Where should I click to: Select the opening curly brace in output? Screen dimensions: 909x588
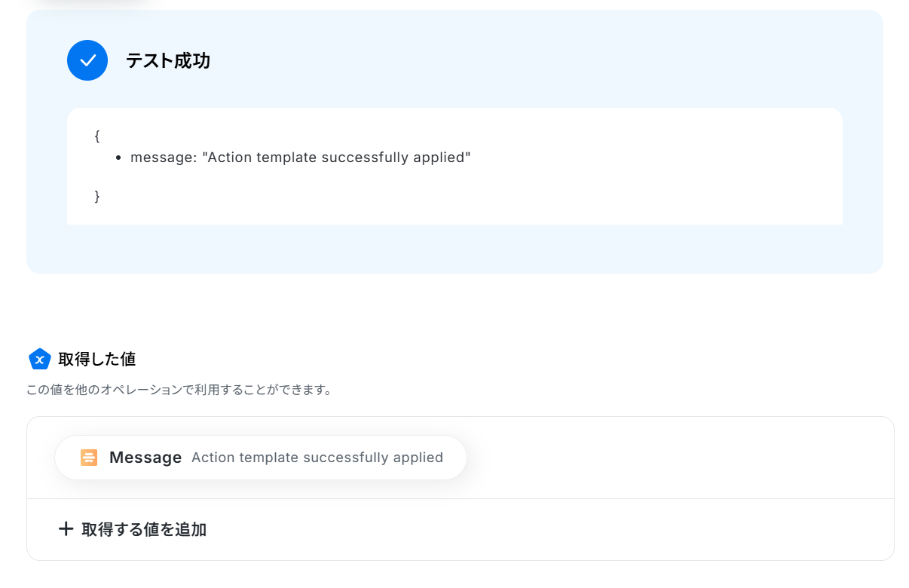click(97, 136)
